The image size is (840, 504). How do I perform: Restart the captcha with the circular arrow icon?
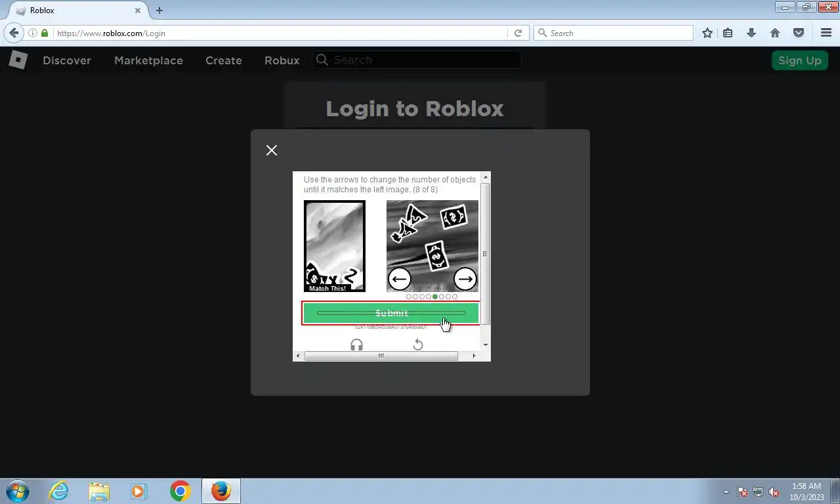pyautogui.click(x=418, y=345)
